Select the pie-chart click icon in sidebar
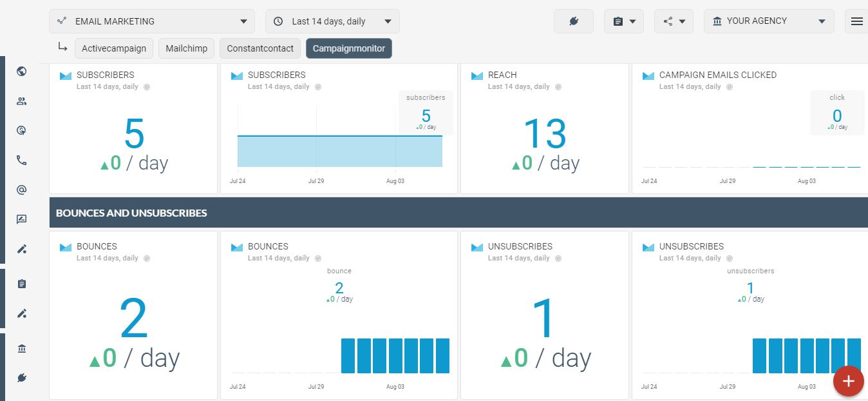Screen dimensions: 868x401 (21, 130)
